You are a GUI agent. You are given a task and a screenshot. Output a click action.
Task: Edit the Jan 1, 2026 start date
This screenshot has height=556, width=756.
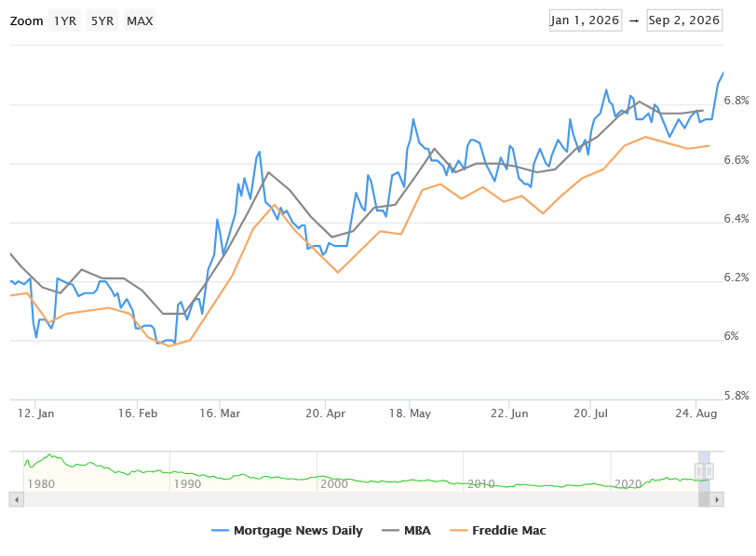(586, 20)
